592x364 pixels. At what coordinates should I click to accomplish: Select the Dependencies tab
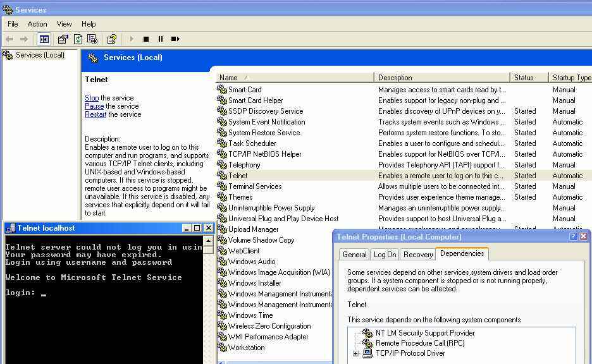462,253
